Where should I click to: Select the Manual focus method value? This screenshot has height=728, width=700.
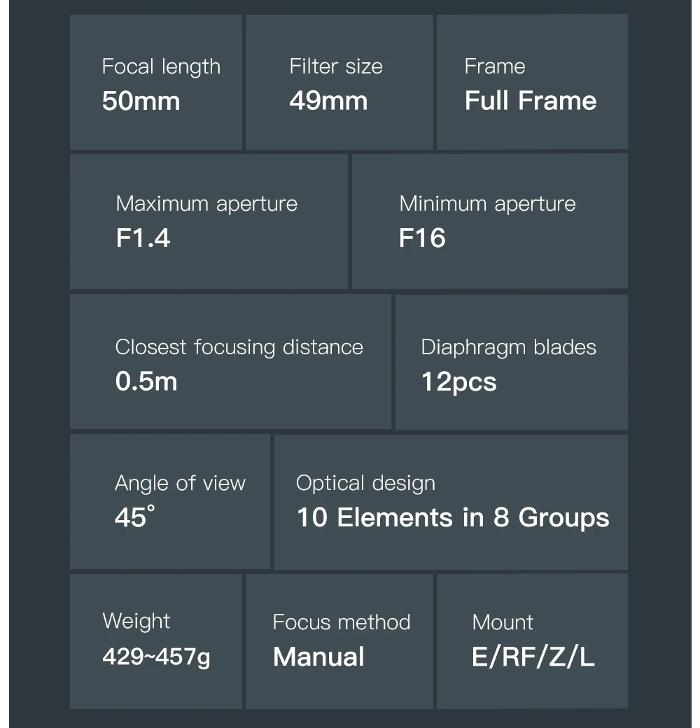pyautogui.click(x=318, y=657)
